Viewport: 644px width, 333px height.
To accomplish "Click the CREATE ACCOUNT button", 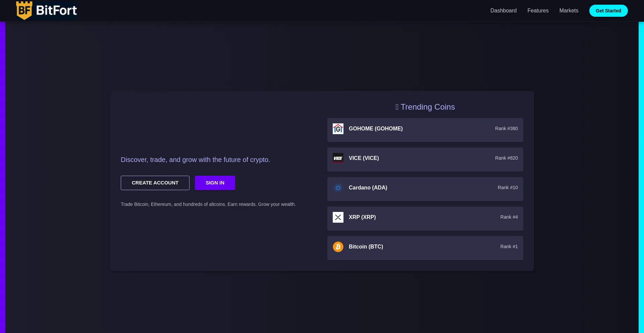I will tap(155, 183).
